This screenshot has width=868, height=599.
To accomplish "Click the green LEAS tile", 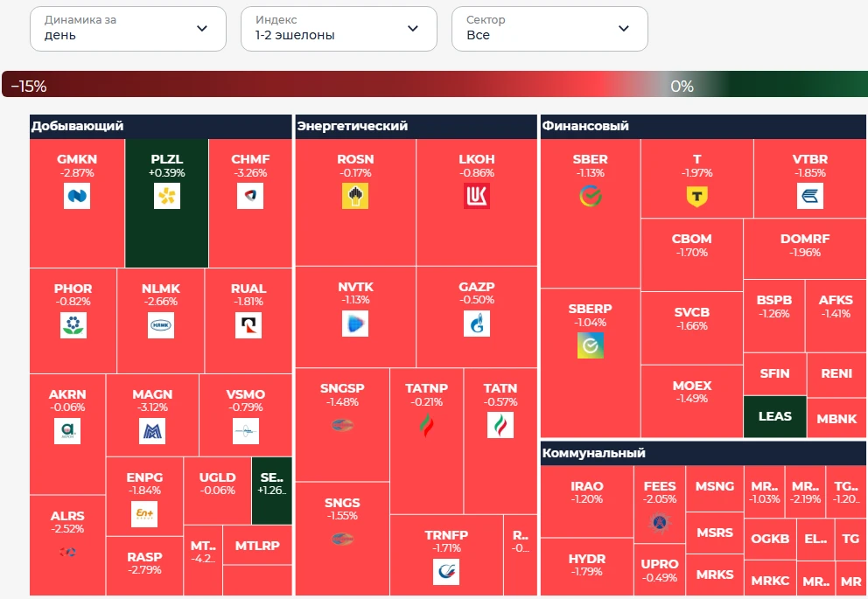I will click(x=775, y=416).
